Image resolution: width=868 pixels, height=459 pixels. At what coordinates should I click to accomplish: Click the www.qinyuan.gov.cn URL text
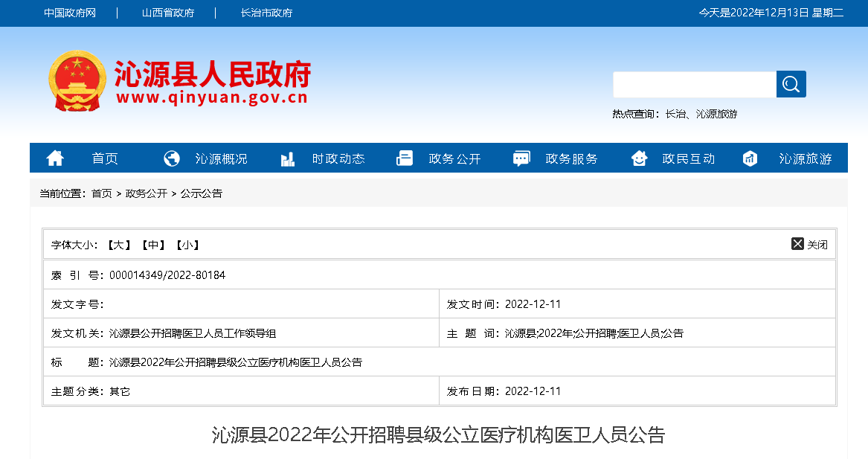click(212, 98)
